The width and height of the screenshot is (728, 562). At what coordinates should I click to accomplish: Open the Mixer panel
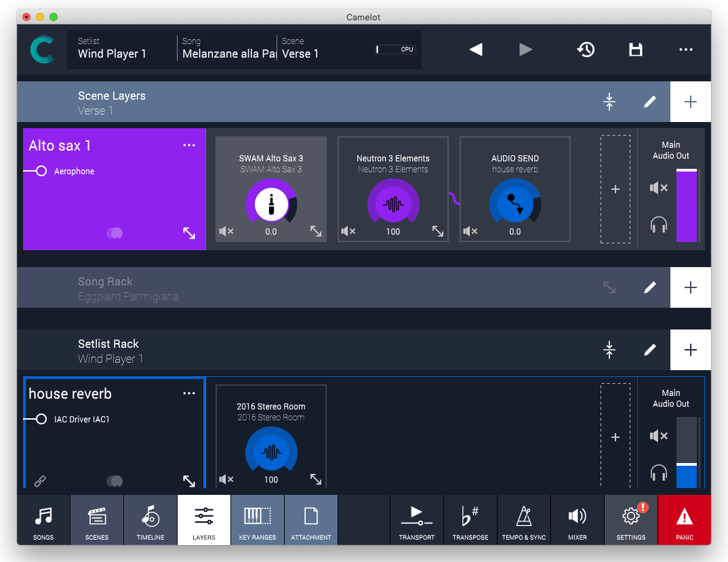pyautogui.click(x=578, y=520)
